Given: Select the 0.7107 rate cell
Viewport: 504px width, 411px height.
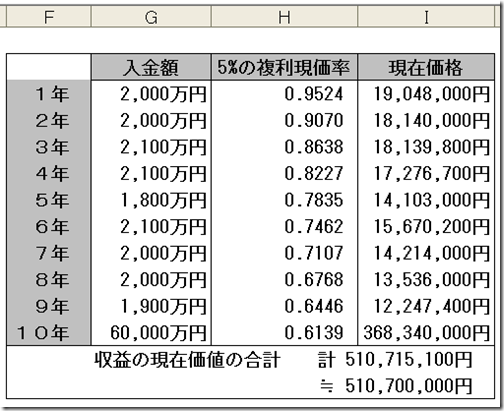Looking at the screenshot, I should (x=284, y=253).
